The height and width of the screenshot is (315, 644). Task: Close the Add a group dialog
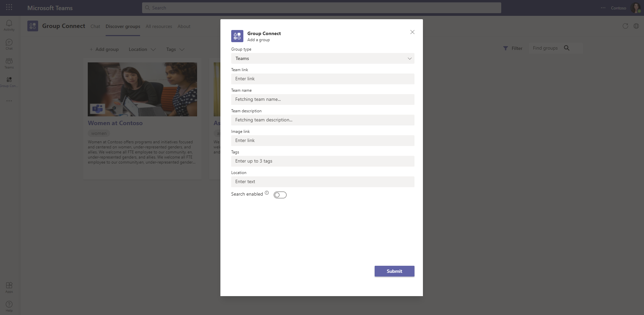coord(412,32)
